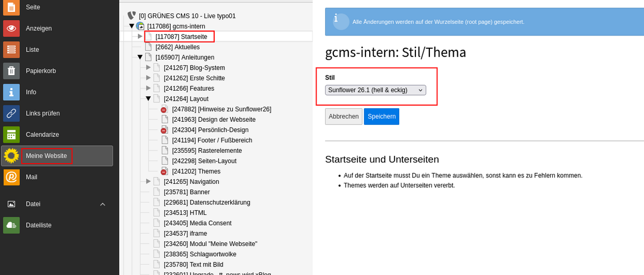Expand the Blog-System tree node

[x=149, y=68]
